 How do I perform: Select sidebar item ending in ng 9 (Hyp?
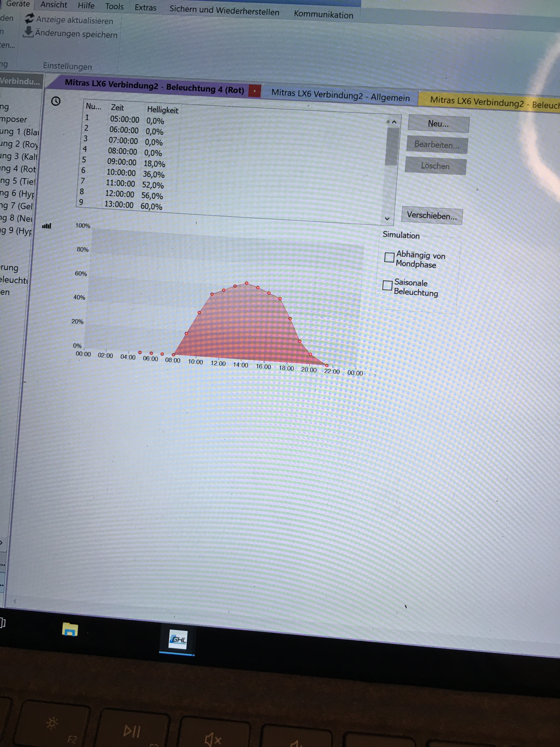pos(16,231)
